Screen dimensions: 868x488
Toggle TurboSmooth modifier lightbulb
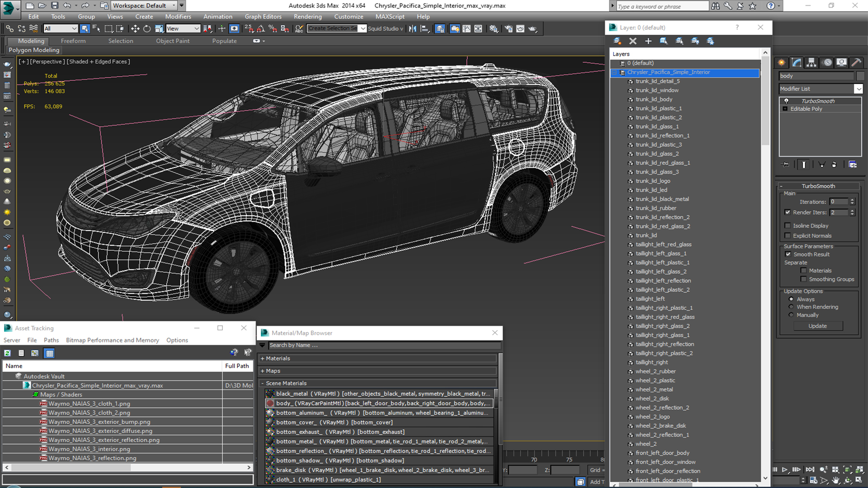[x=786, y=101]
